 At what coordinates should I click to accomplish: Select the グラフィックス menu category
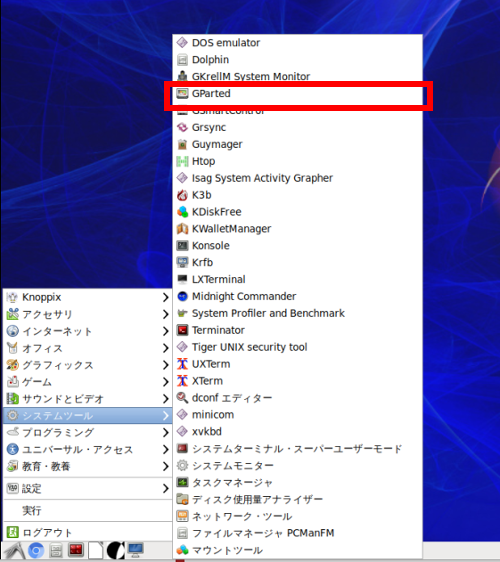87,365
